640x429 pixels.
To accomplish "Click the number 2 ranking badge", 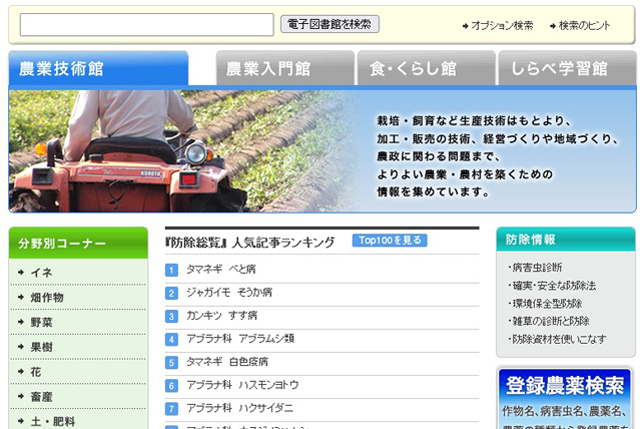I will (172, 293).
